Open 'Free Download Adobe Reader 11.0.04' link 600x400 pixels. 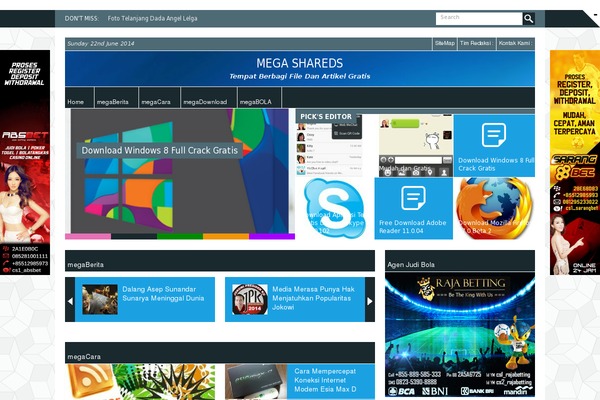412,227
